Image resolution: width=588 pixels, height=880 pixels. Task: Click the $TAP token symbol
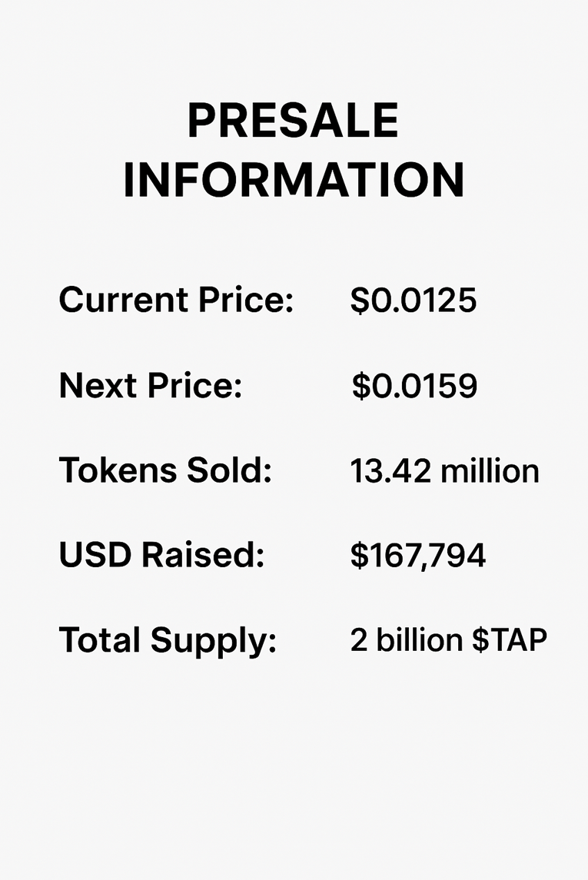(x=510, y=639)
